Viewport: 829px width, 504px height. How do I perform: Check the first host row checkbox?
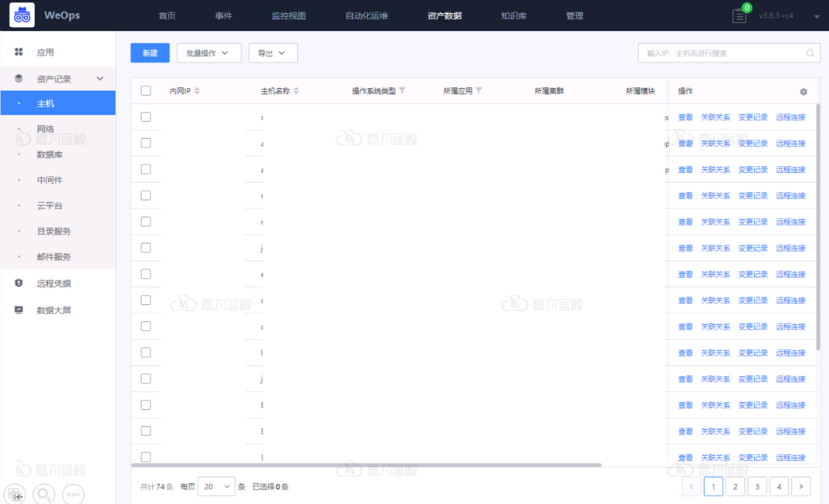[145, 117]
